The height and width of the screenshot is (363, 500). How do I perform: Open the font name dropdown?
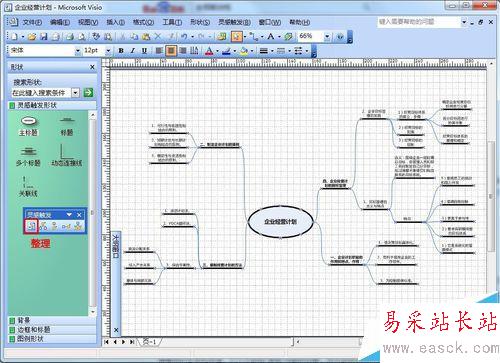[77, 51]
